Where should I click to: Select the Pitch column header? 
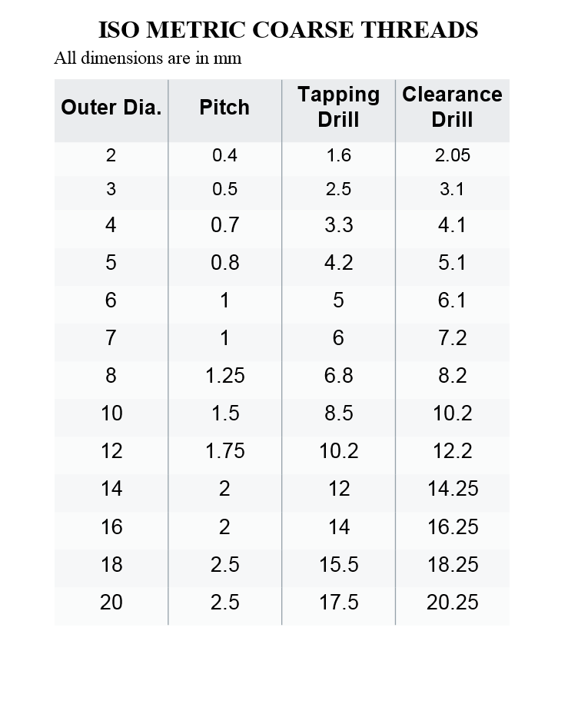click(224, 108)
